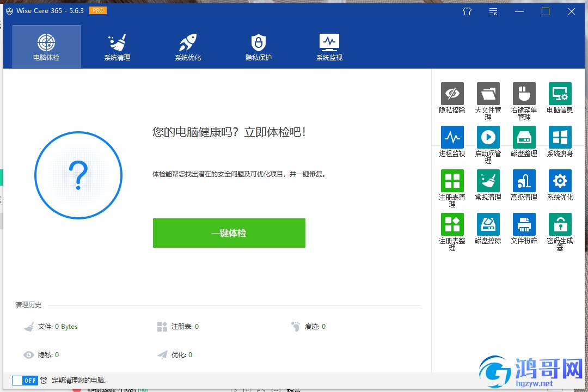Click the question mark checkup circle
The height and width of the screenshot is (392, 588).
(78, 175)
